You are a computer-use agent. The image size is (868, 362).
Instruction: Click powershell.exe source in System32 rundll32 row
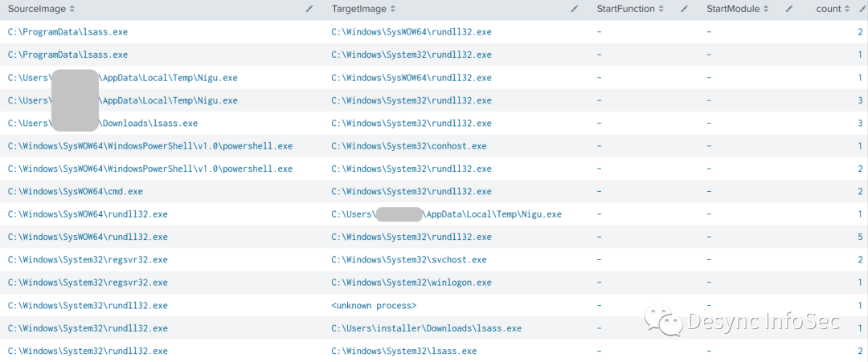[x=150, y=169]
